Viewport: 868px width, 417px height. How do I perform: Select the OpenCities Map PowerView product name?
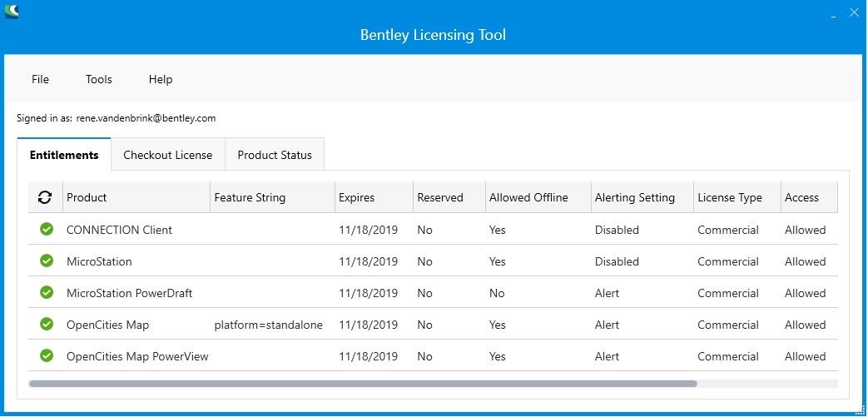[x=137, y=356]
